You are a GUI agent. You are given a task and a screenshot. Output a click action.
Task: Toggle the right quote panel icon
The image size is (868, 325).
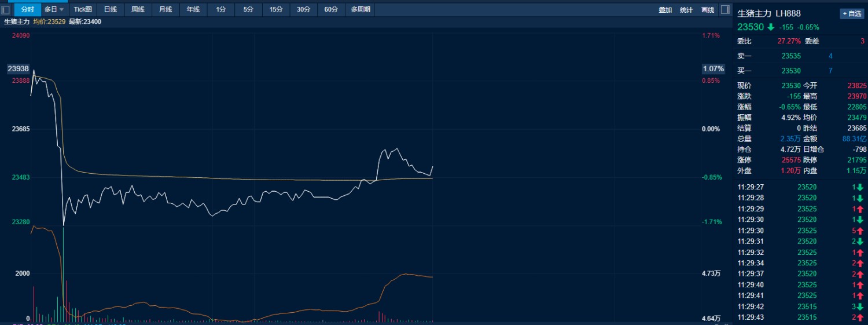[x=726, y=10]
